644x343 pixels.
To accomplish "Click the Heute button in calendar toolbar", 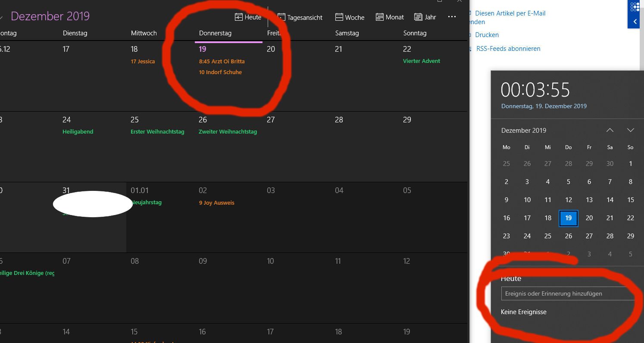I will [x=248, y=17].
